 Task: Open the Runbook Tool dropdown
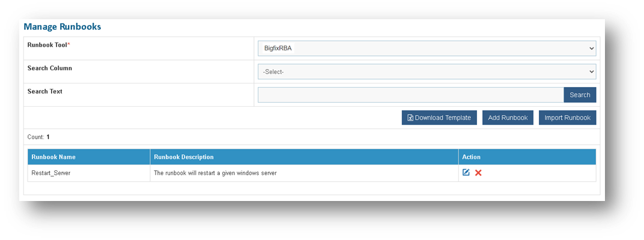427,48
